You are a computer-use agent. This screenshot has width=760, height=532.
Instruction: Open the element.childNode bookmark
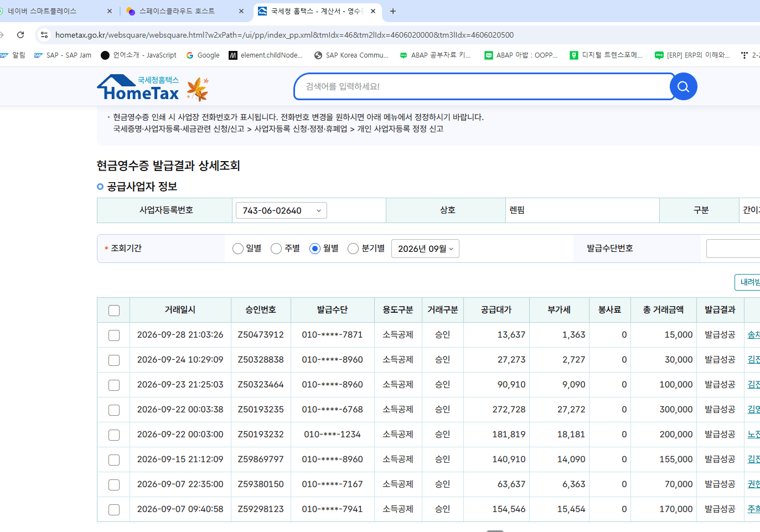pos(266,55)
